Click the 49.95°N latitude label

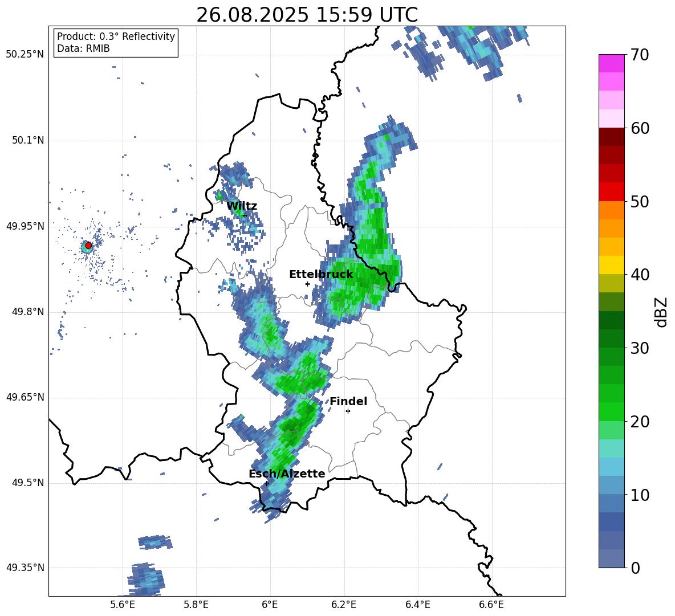coord(25,226)
